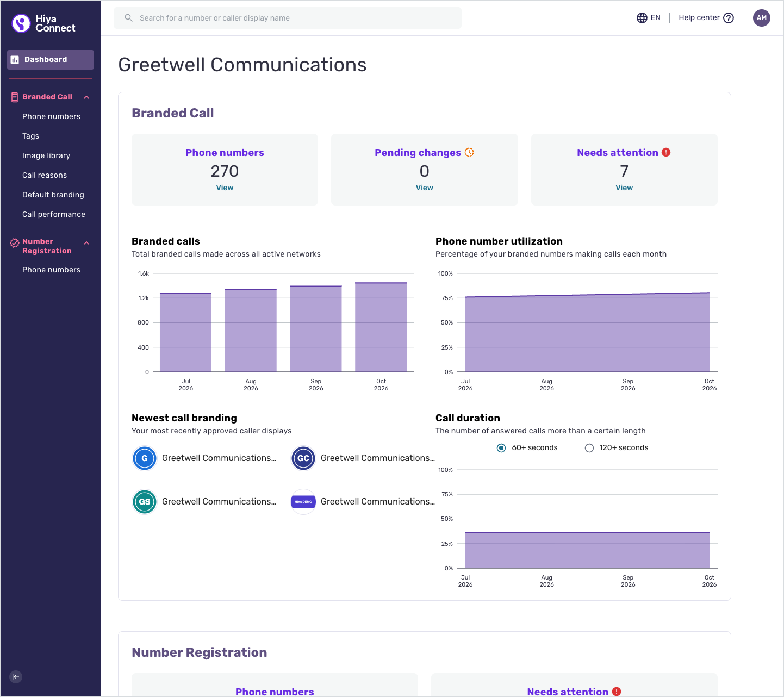Click the Hiya Connect logo icon
The height and width of the screenshot is (697, 784).
21,23
